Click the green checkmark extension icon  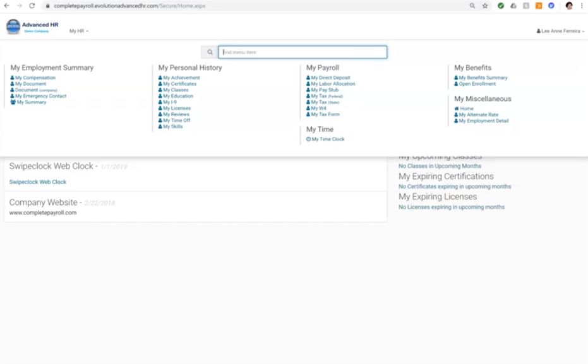[501, 6]
